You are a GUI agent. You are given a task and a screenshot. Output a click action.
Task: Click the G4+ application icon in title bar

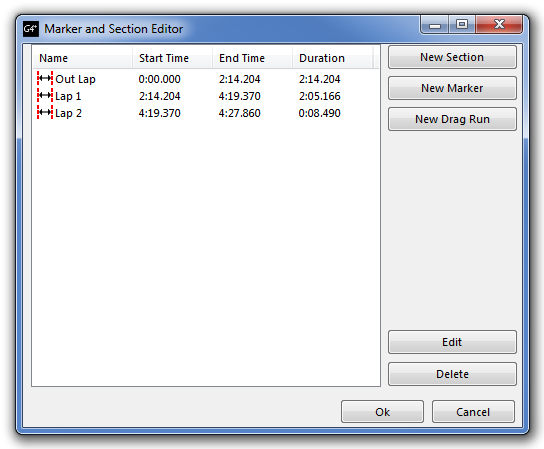(x=31, y=29)
